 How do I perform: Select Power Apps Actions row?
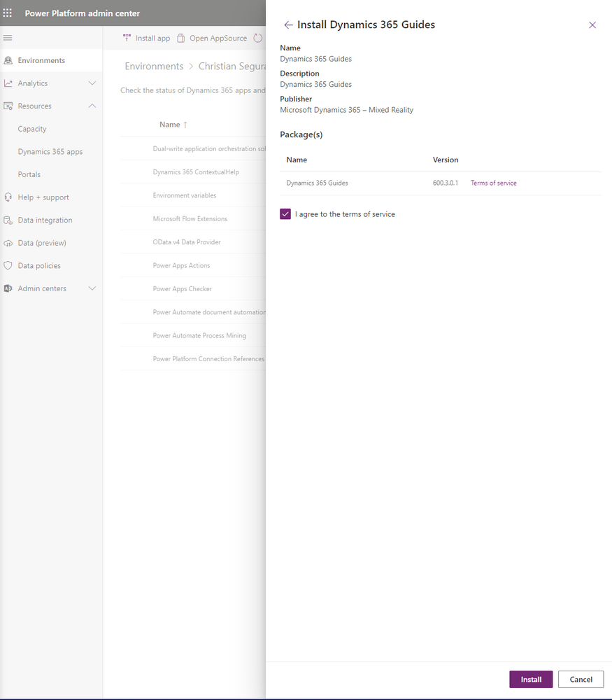[193, 265]
